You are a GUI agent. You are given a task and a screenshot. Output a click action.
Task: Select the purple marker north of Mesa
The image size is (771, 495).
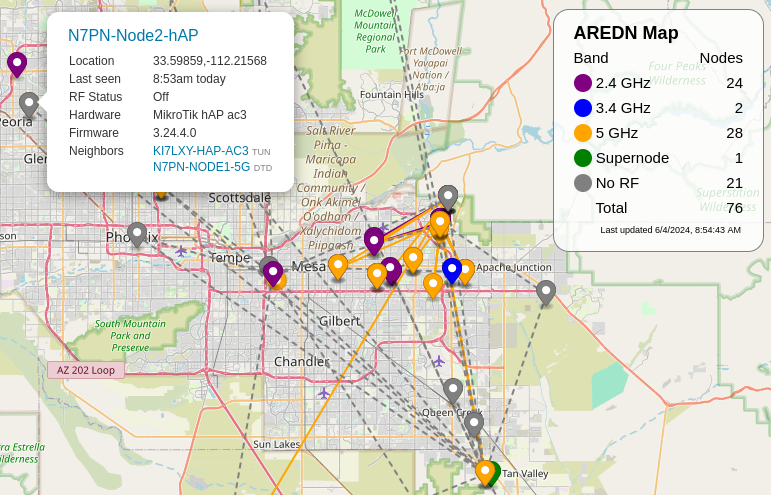374,241
